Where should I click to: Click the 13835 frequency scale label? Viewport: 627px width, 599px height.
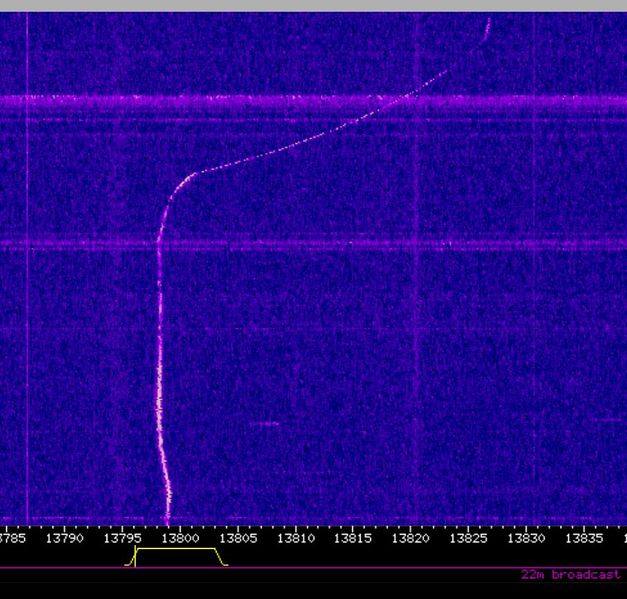pyautogui.click(x=584, y=538)
